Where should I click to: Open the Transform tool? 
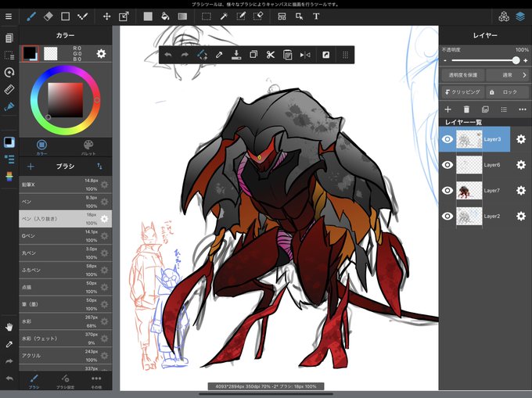click(x=124, y=16)
